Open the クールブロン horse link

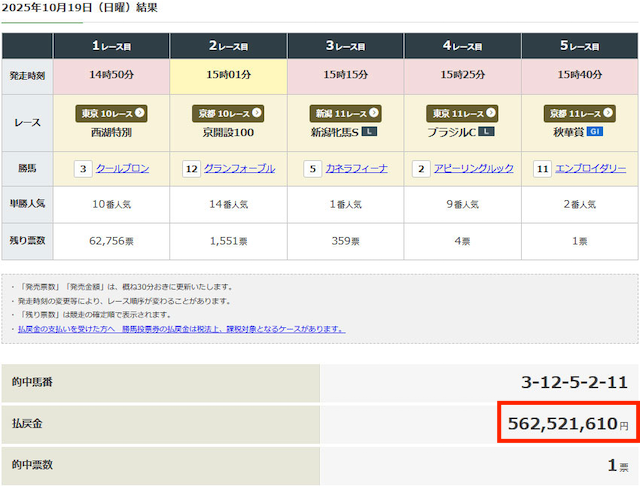point(122,169)
